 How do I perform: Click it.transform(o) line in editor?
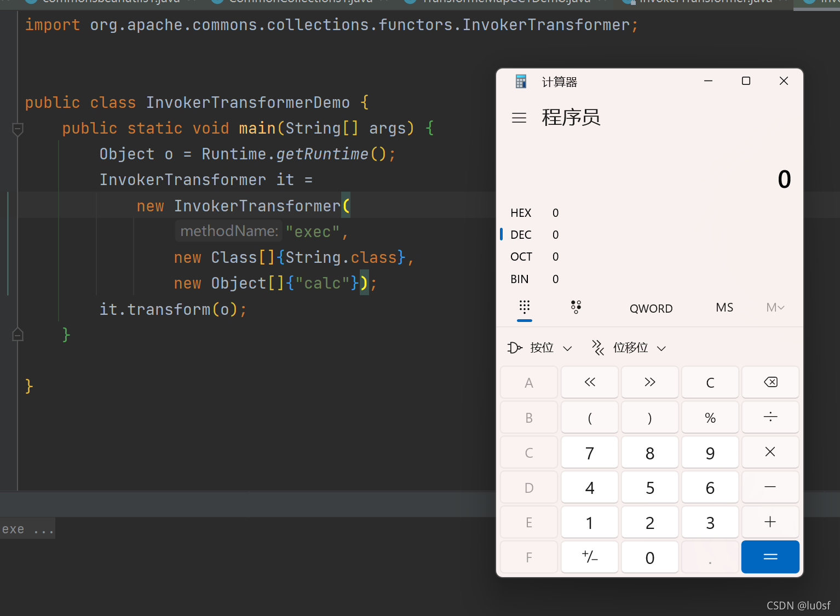(x=173, y=309)
